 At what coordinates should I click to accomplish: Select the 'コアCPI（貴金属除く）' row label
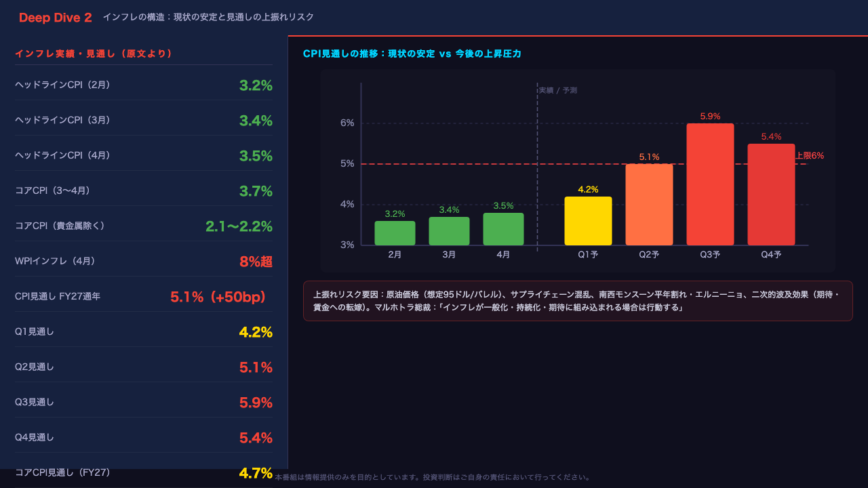tap(60, 226)
